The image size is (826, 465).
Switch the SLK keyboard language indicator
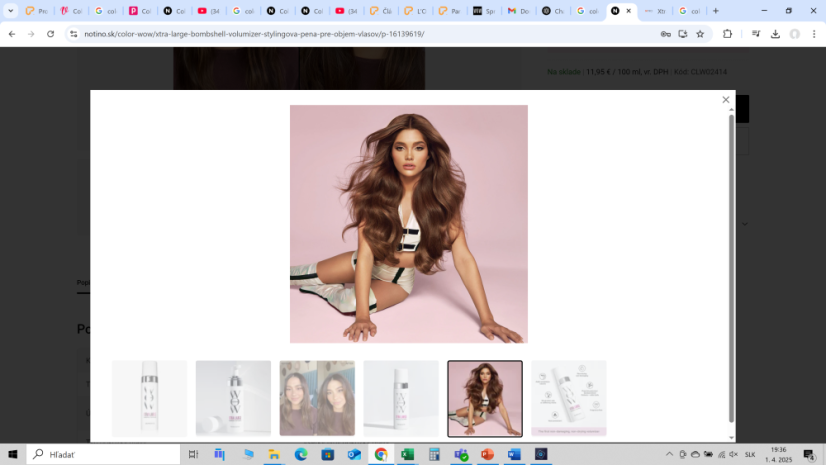(750, 454)
